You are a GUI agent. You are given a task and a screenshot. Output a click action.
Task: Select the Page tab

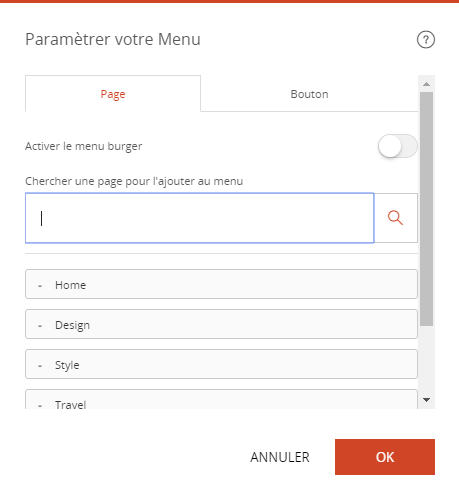(113, 94)
